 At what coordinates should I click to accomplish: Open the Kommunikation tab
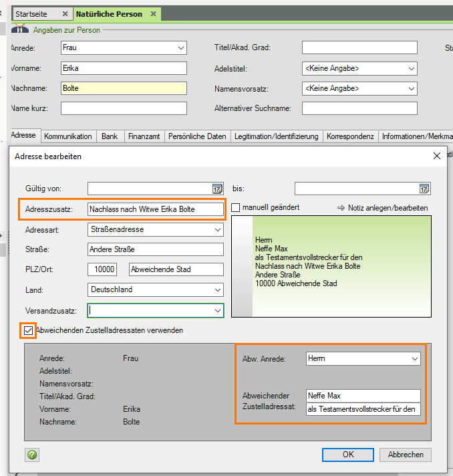click(68, 136)
